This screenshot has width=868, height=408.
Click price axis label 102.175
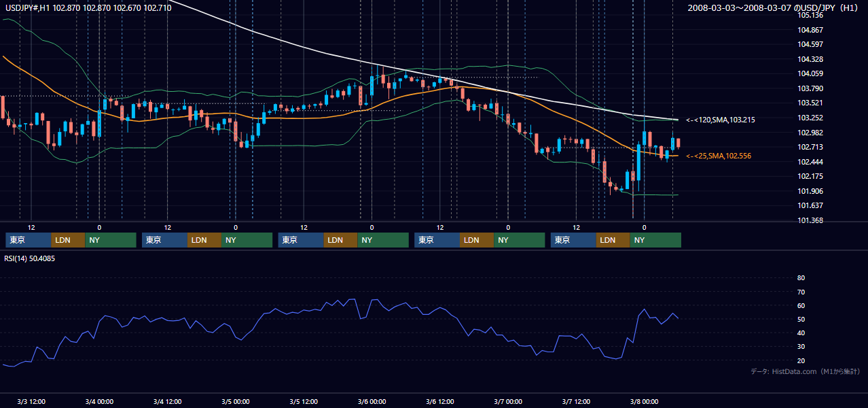810,176
